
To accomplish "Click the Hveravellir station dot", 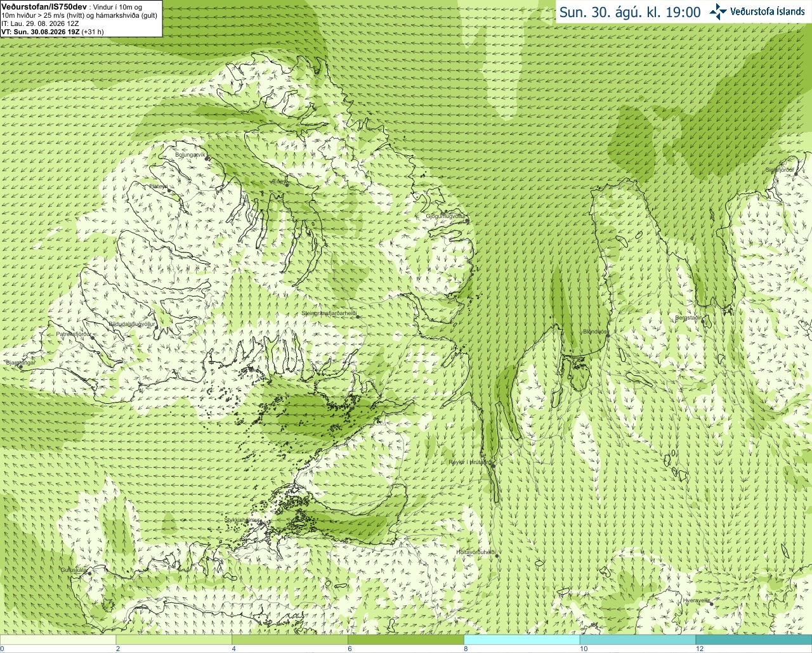I will (x=712, y=604).
